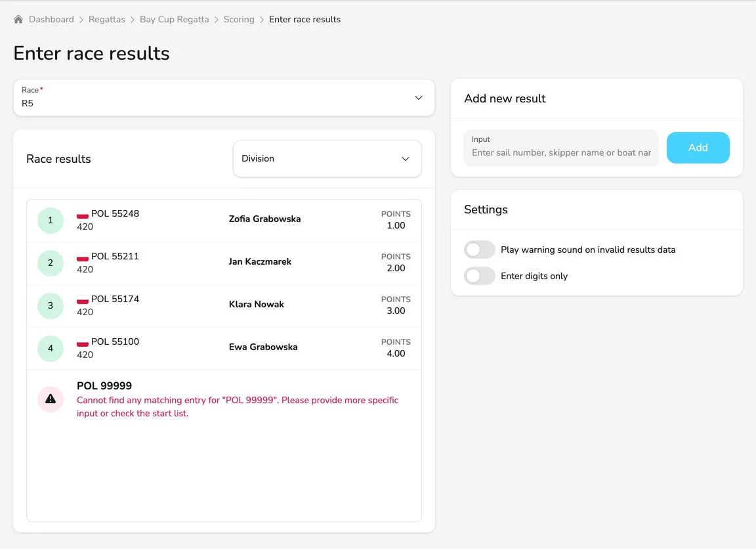The width and height of the screenshot is (756, 549).
Task: Open the Race R5 dropdown
Action: 224,97
